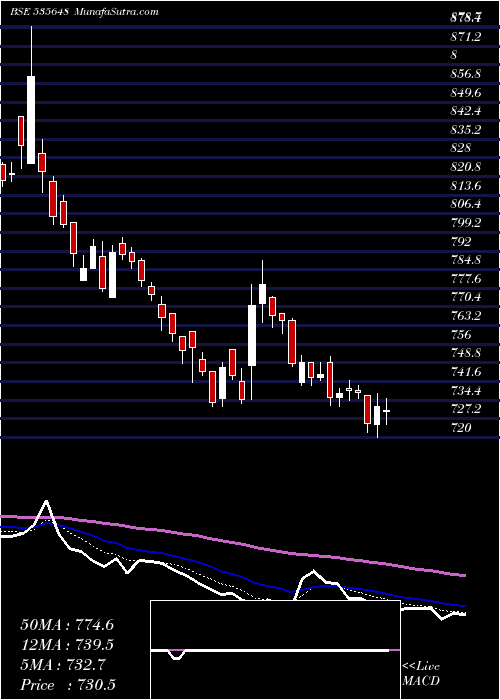The height and width of the screenshot is (700, 500).
Task: Click the 777.6 price axis label
Action: coord(465,279)
